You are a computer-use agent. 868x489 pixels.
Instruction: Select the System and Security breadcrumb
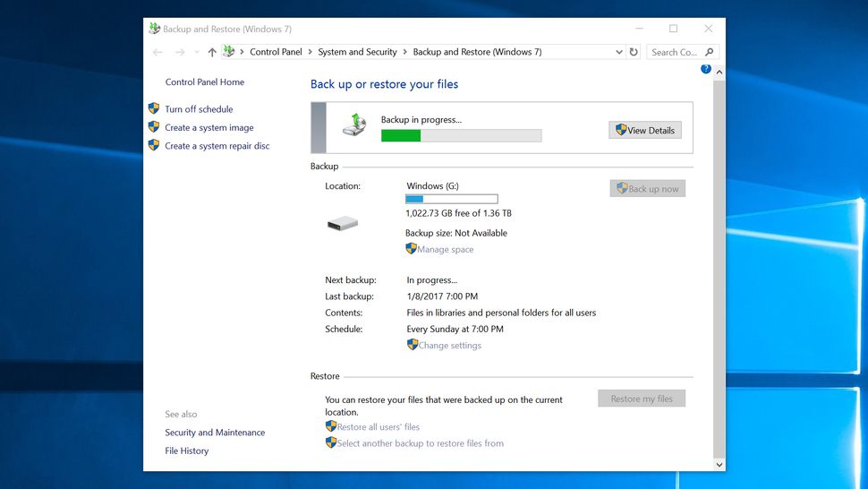[x=357, y=52]
